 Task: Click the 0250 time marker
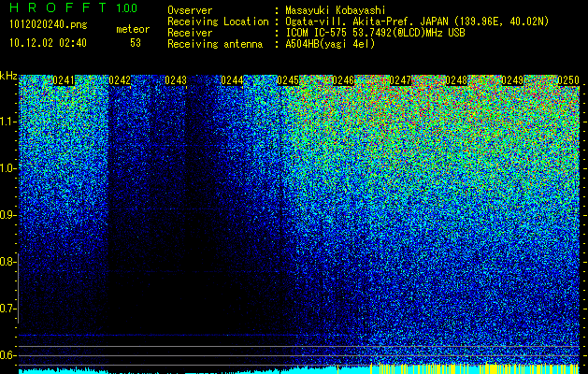pos(568,80)
